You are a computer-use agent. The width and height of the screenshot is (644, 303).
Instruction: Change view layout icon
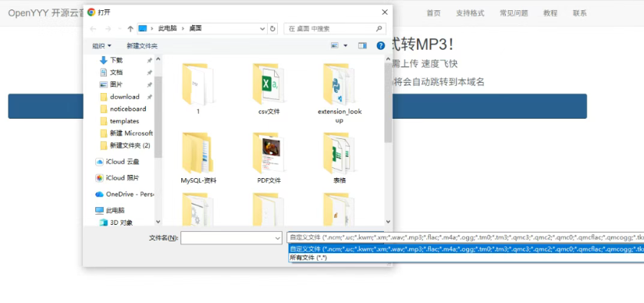coord(335,45)
